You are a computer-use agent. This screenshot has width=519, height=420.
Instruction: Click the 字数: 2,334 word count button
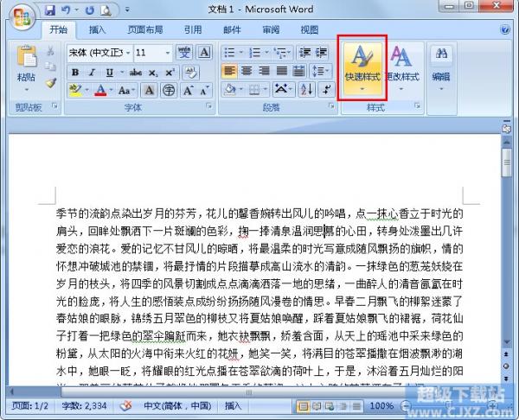[x=83, y=404]
